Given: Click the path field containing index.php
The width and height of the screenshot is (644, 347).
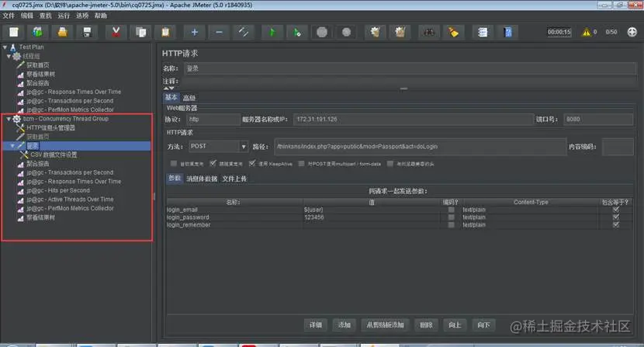Looking at the screenshot, I should [421, 147].
